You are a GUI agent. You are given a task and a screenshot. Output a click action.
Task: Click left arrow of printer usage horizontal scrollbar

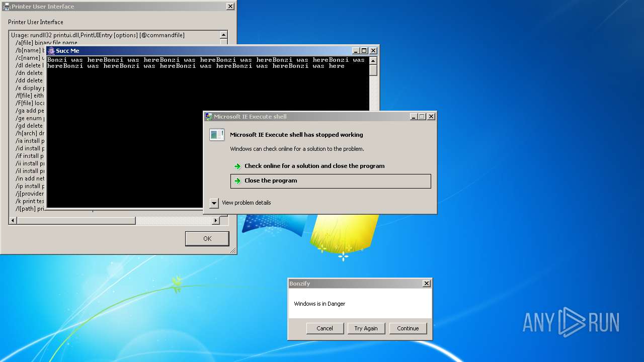13,220
